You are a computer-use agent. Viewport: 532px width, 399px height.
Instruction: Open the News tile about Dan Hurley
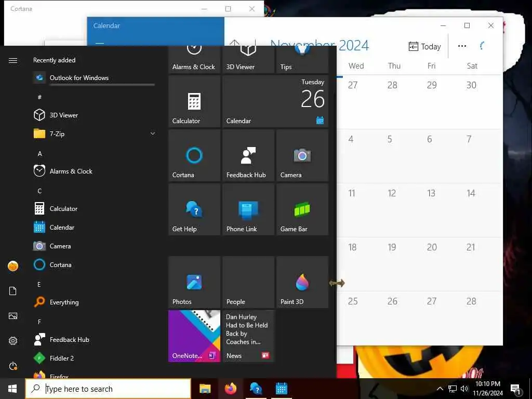(248, 336)
